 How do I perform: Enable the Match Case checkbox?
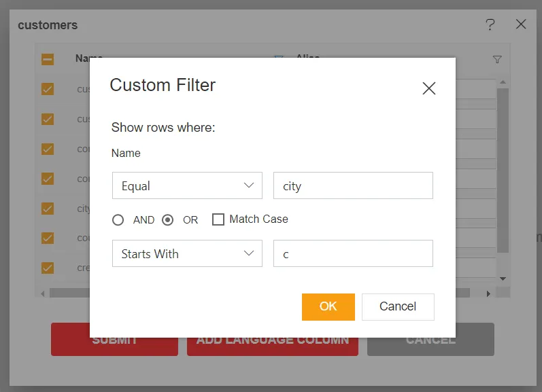(218, 219)
